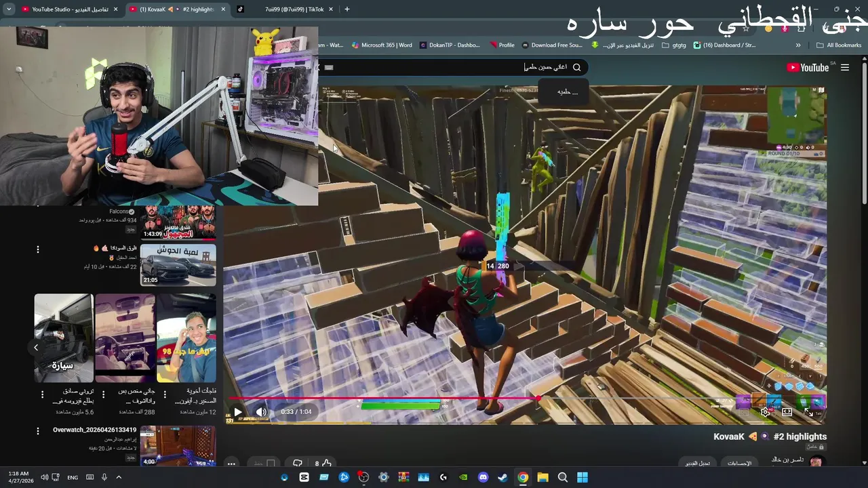Click the Overwatch_20260426133419 title
Image resolution: width=868 pixels, height=488 pixels.
coord(95,430)
